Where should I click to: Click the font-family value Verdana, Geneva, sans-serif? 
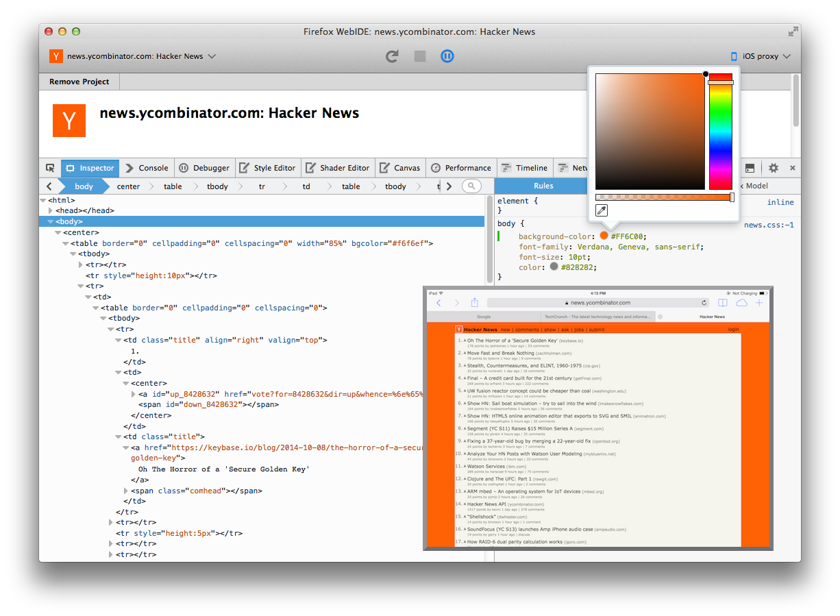coord(639,247)
